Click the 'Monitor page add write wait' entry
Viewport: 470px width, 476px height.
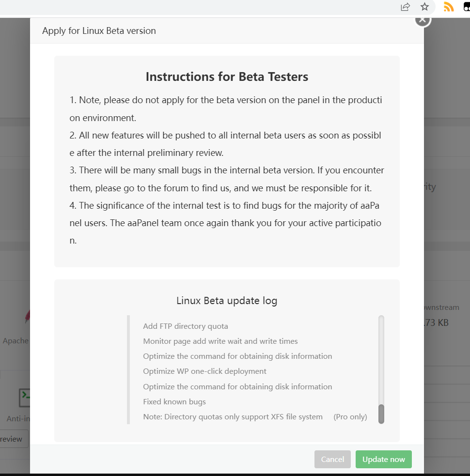(220, 341)
